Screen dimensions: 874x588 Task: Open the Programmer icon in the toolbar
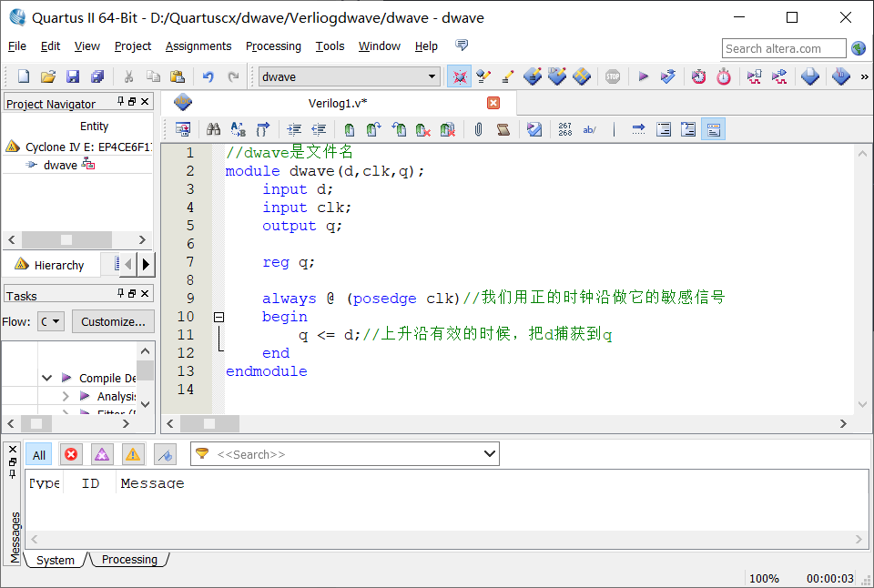pyautogui.click(x=840, y=76)
